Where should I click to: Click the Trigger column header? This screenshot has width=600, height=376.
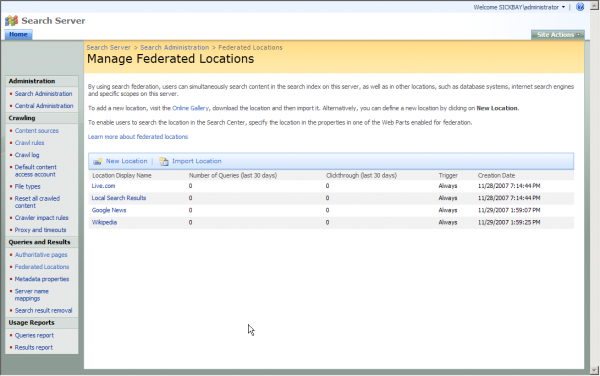pyautogui.click(x=448, y=176)
